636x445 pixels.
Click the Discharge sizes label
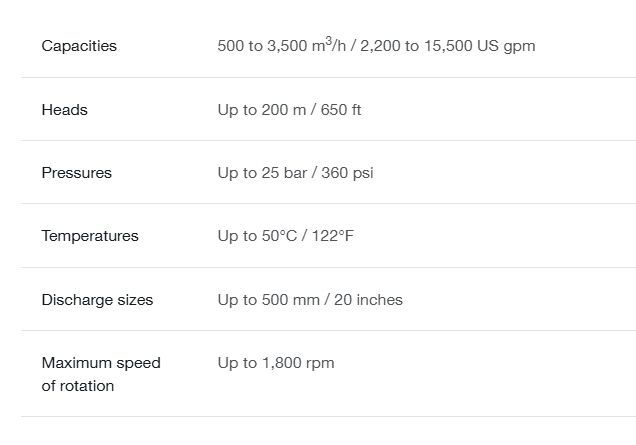pos(97,300)
